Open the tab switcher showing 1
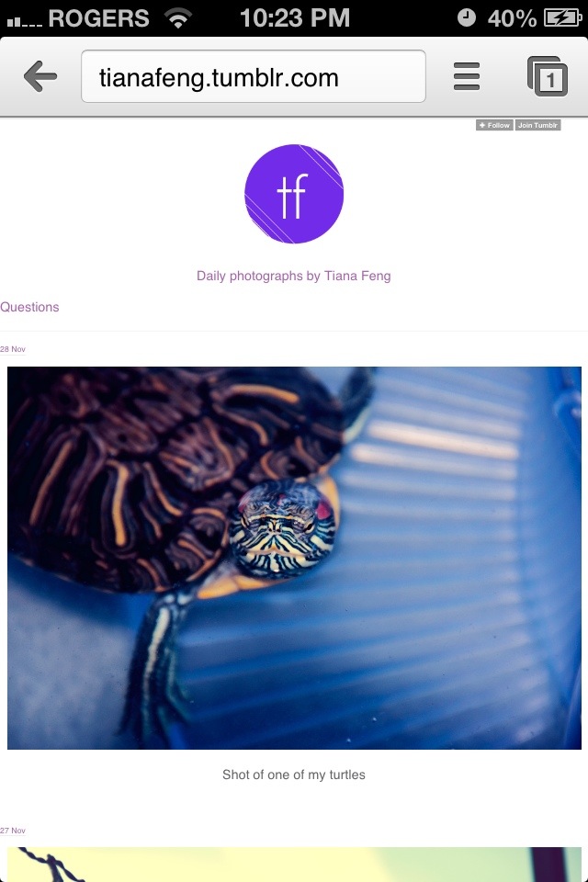Viewport: 588px width, 882px height. pyautogui.click(x=547, y=76)
